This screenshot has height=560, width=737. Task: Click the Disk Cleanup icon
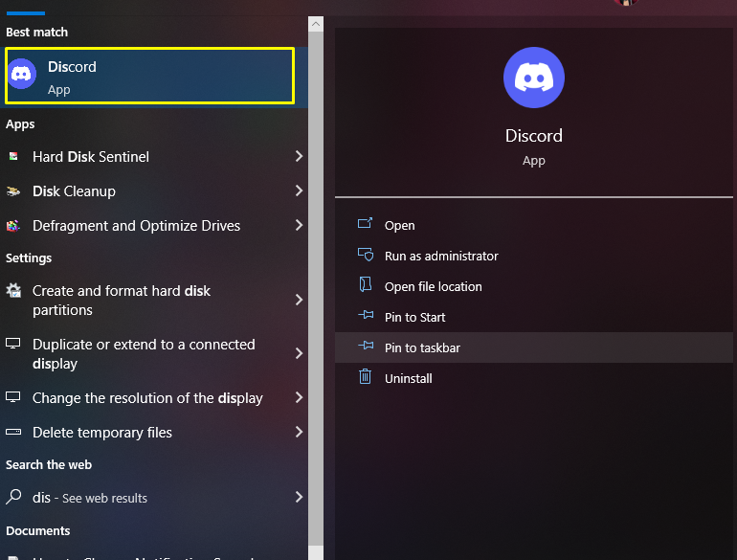[13, 190]
